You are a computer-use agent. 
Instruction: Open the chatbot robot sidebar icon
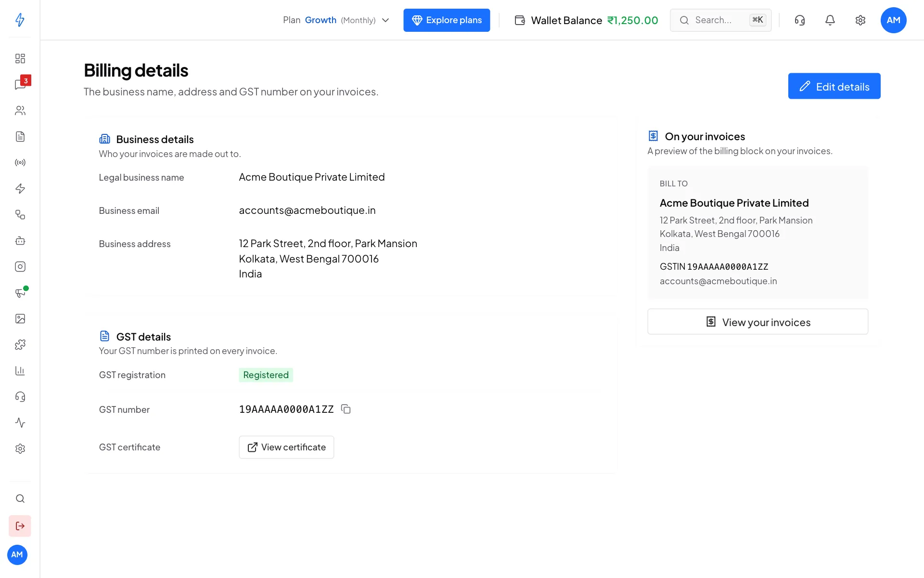click(20, 240)
